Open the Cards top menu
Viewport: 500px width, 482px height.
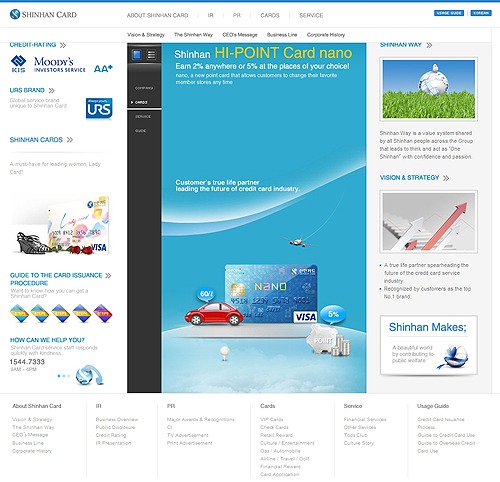(270, 15)
